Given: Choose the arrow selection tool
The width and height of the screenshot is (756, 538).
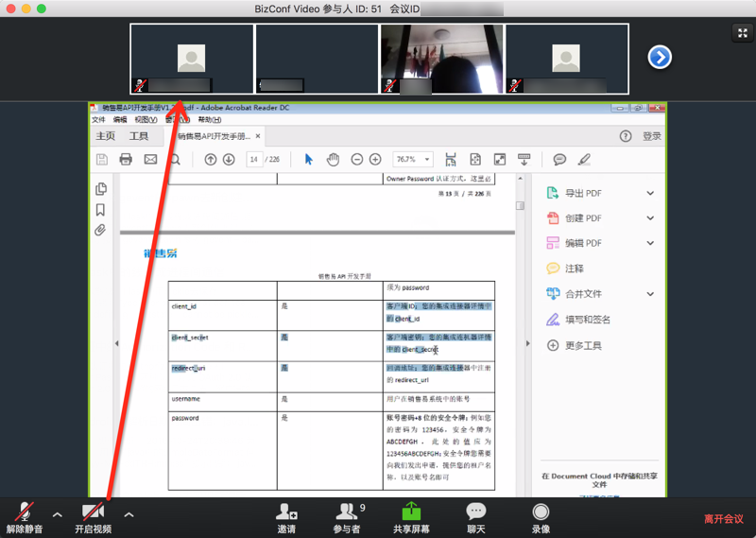Looking at the screenshot, I should click(309, 159).
